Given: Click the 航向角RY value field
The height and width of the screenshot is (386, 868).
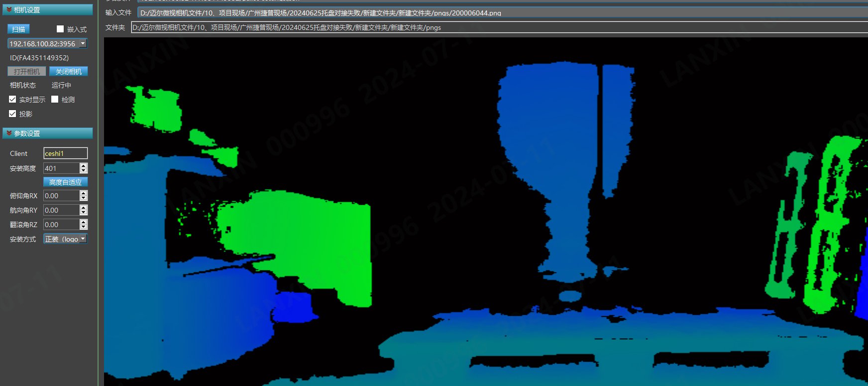Looking at the screenshot, I should (61, 210).
